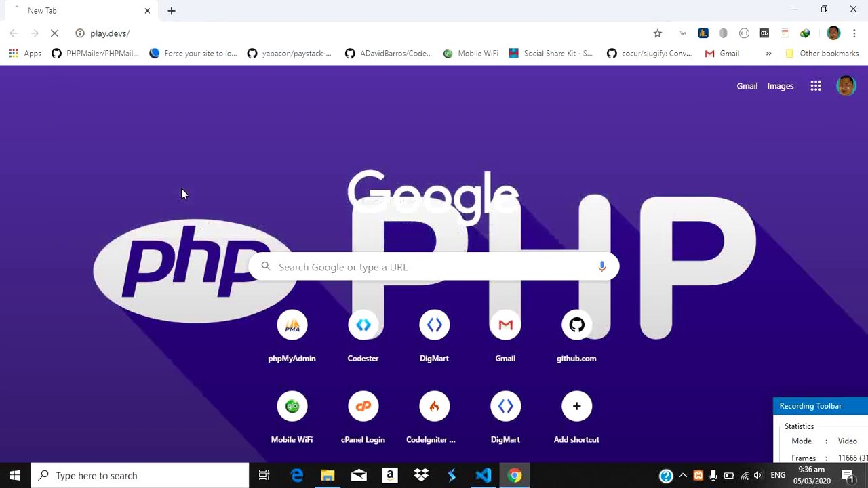
Task: Launch Microsoft Edge from taskbar
Action: click(296, 476)
